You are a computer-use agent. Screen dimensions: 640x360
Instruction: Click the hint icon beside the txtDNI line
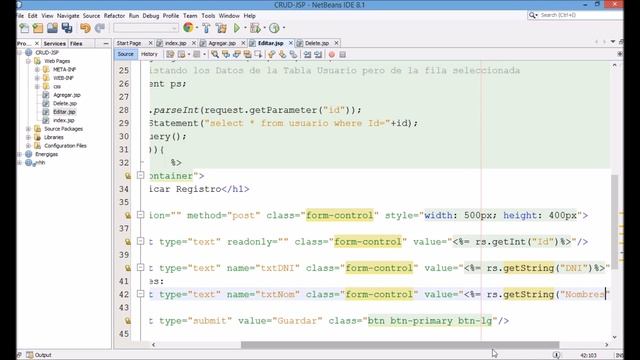click(128, 268)
